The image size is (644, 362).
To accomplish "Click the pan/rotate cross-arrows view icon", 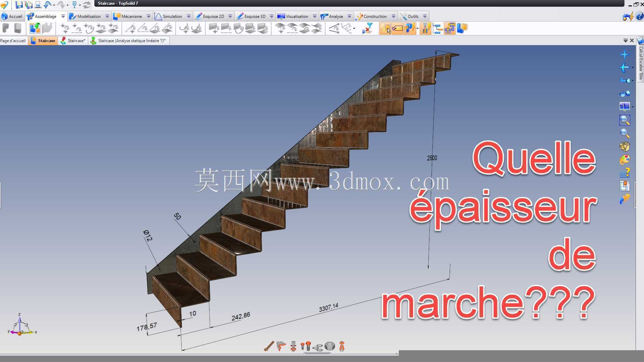I will [624, 68].
